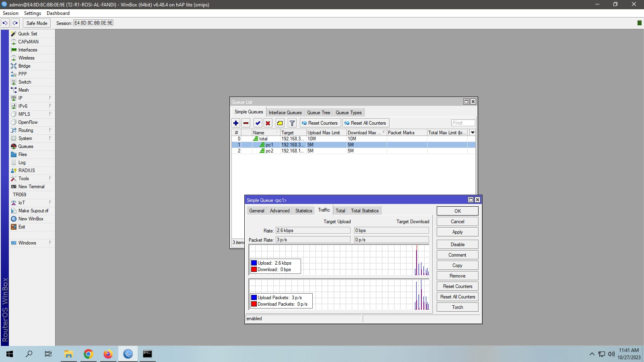
Task: Switch to the Total Statistics tab
Action: tap(365, 211)
